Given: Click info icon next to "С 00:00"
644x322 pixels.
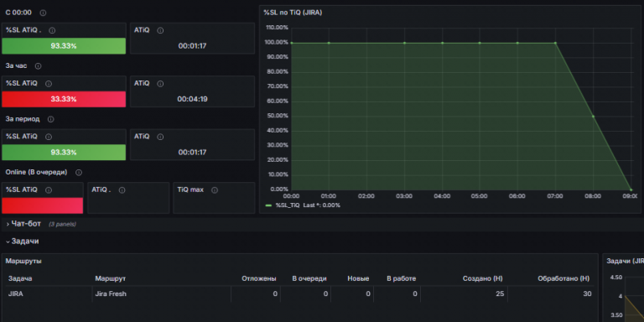Looking at the screenshot, I should click(x=43, y=13).
